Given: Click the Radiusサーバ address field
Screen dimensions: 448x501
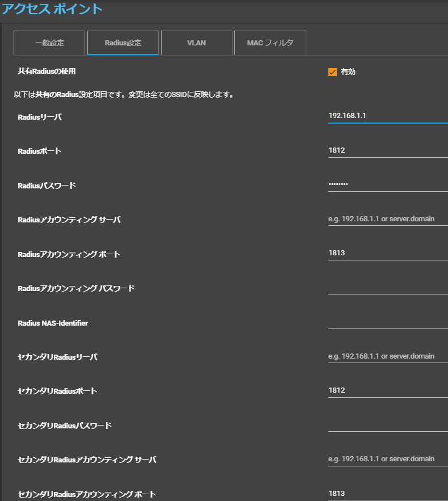Looking at the screenshot, I should pos(388,116).
